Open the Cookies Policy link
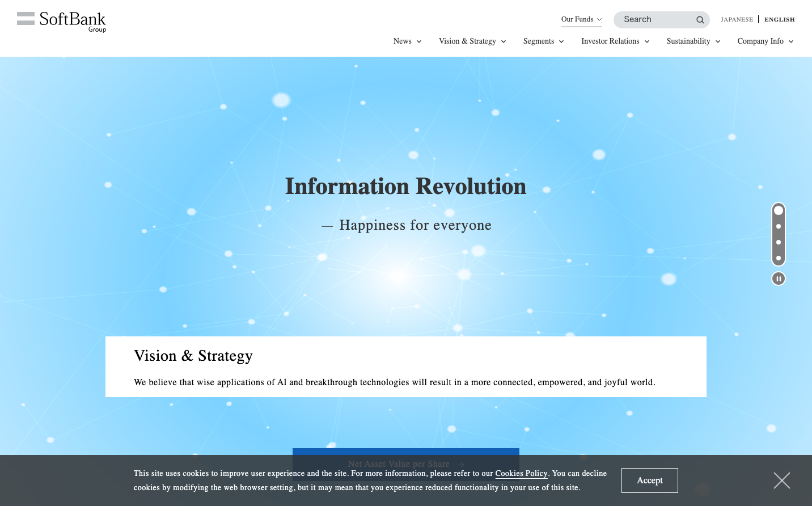Image resolution: width=812 pixels, height=506 pixels. click(521, 474)
